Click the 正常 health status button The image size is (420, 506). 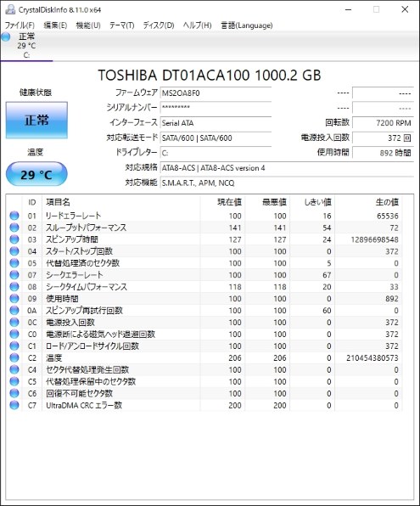36,121
